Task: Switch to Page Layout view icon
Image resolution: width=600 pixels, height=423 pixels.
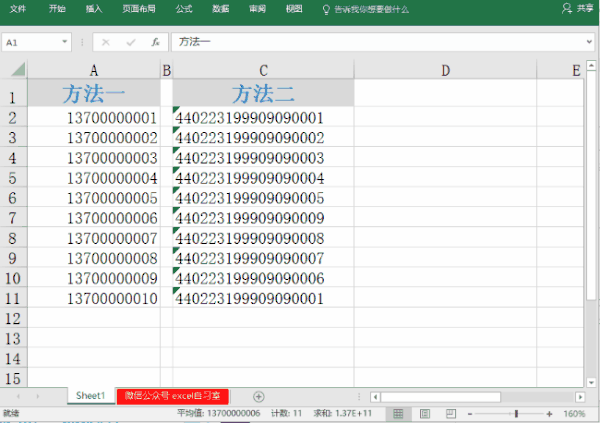Action: [425, 413]
